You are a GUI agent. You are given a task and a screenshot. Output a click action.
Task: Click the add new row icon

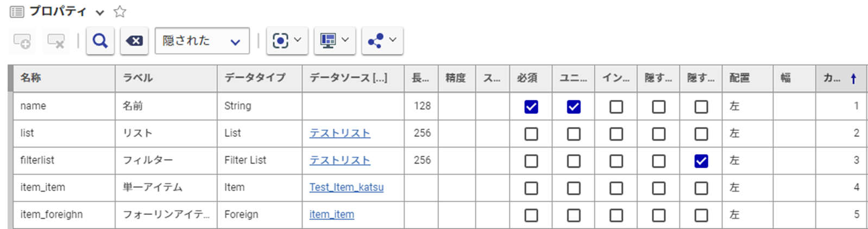[22, 41]
